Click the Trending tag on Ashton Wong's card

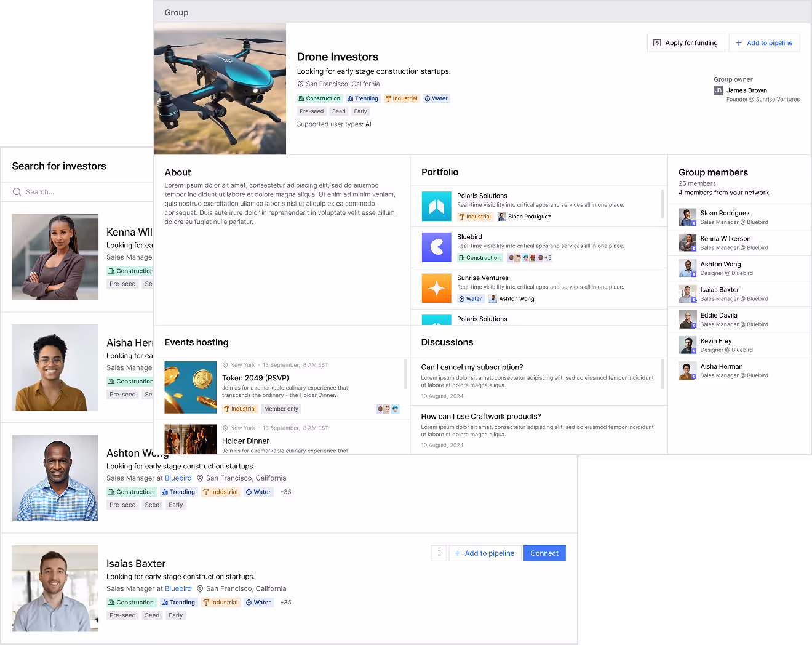(x=178, y=492)
